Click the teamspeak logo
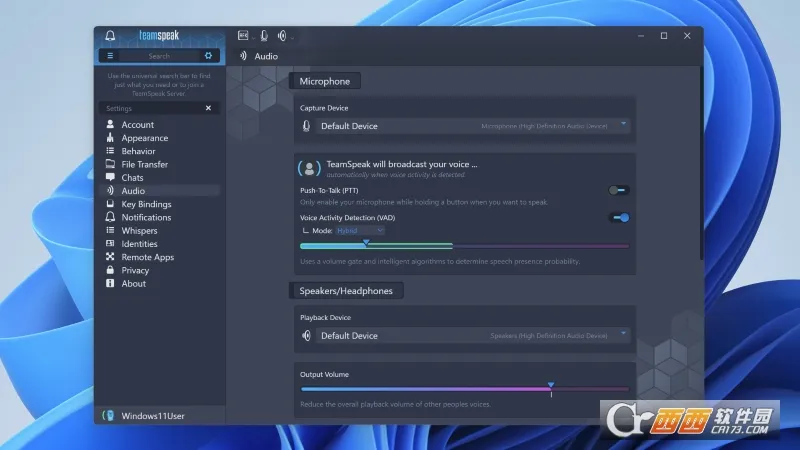The height and width of the screenshot is (450, 800). click(159, 35)
